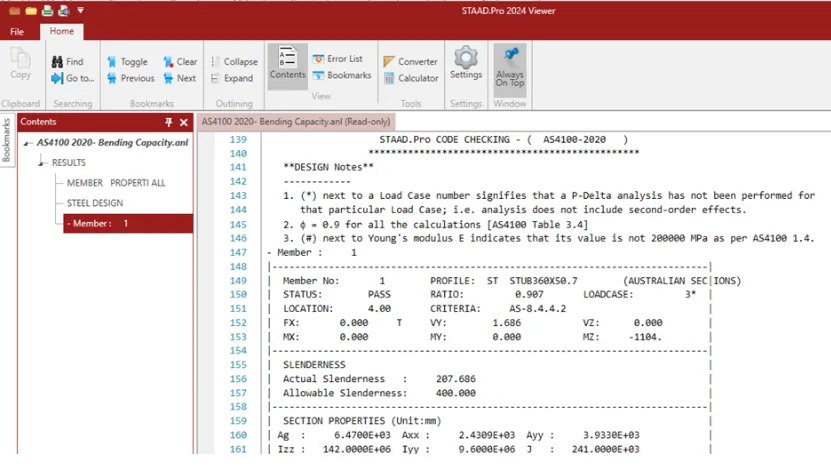Select the AS4100 2020- Bending Capacity.anl root item
Screen dimensions: 831x468
(x=112, y=143)
